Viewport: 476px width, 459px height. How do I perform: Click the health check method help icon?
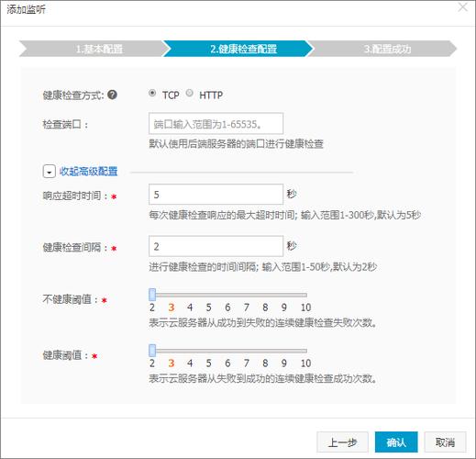112,95
